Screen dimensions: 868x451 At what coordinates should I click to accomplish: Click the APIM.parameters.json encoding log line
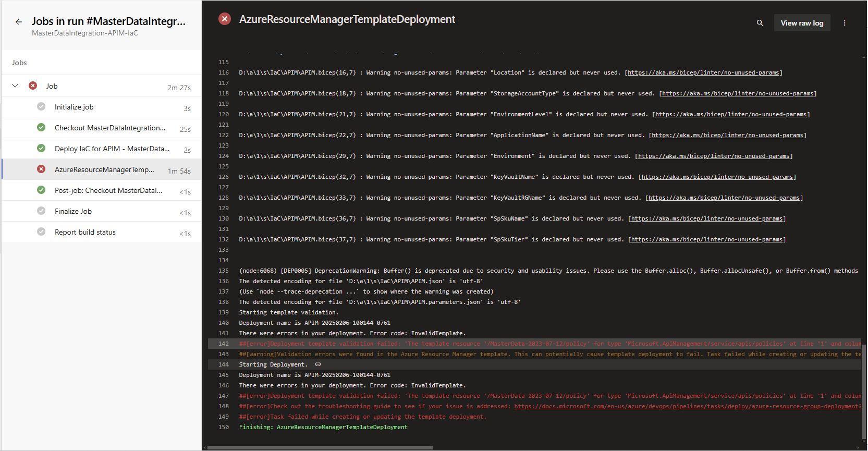point(380,302)
